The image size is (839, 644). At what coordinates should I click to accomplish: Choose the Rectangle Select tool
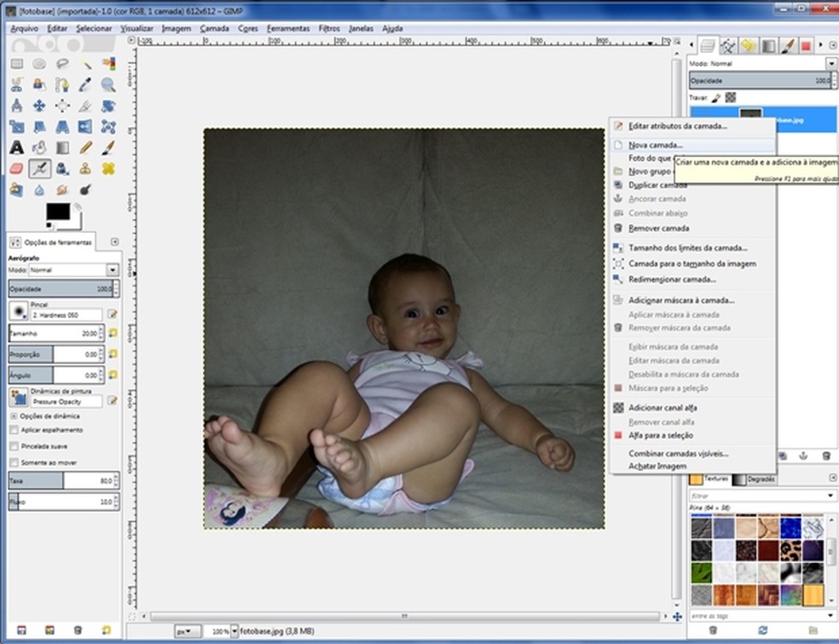(16, 64)
